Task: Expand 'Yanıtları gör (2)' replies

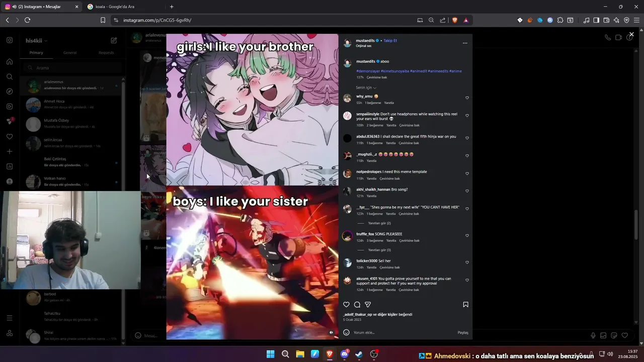Action: pos(379,223)
